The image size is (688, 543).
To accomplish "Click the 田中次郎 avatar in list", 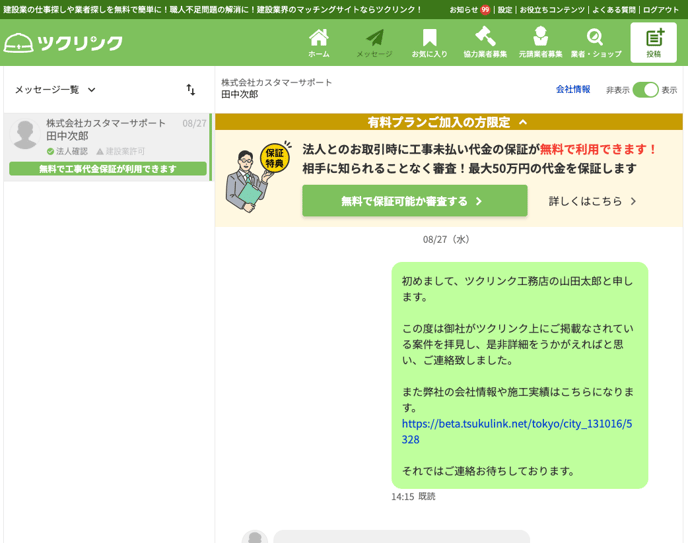I will pyautogui.click(x=25, y=134).
